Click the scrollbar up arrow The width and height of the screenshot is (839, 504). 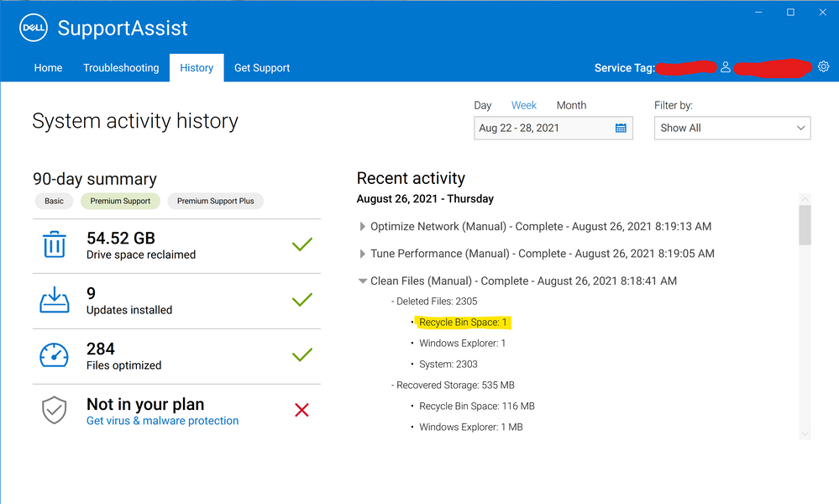(x=805, y=199)
